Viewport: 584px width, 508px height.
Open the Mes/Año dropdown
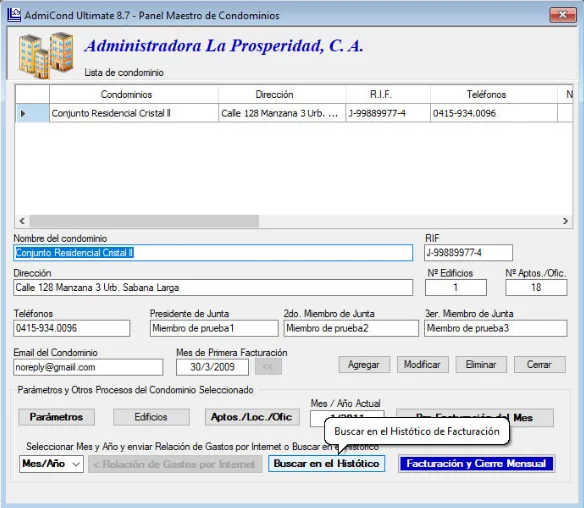tap(51, 464)
